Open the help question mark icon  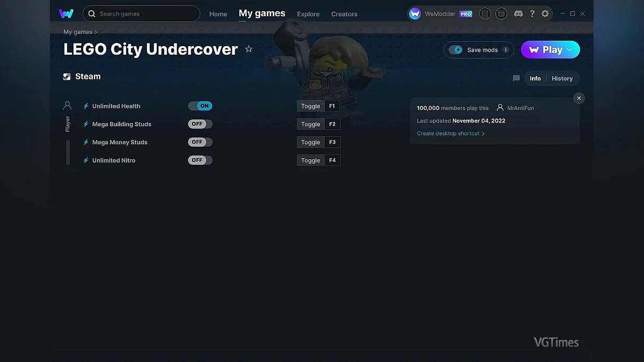532,14
